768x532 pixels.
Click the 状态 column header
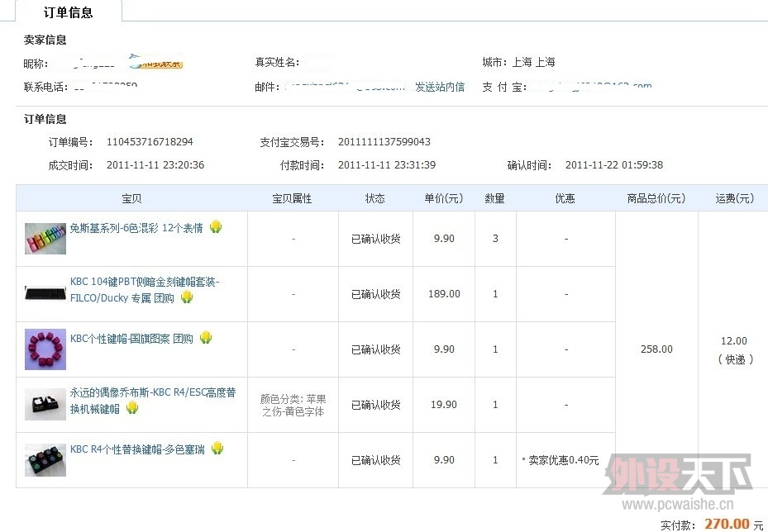click(375, 198)
